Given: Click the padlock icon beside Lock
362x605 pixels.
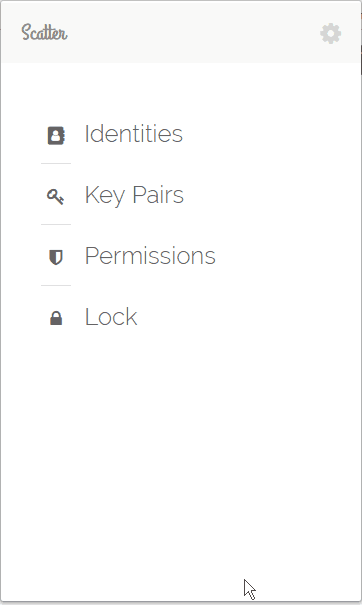Looking at the screenshot, I should (x=56, y=318).
